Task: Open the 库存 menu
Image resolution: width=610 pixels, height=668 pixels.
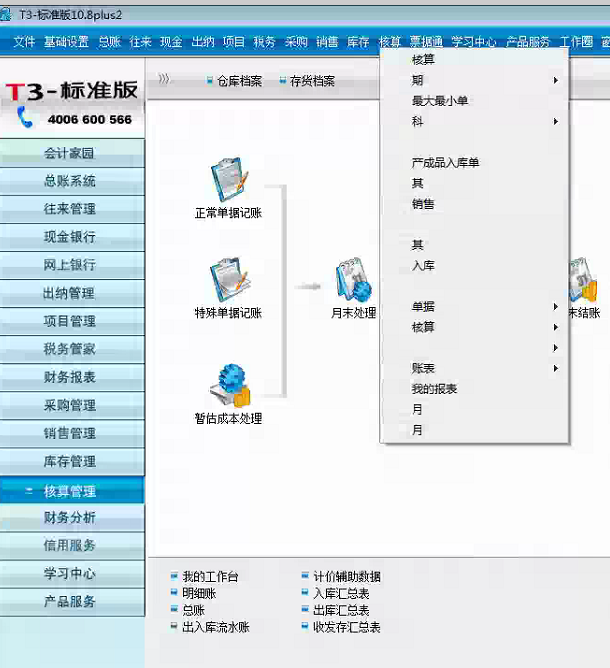Action: tap(358, 42)
